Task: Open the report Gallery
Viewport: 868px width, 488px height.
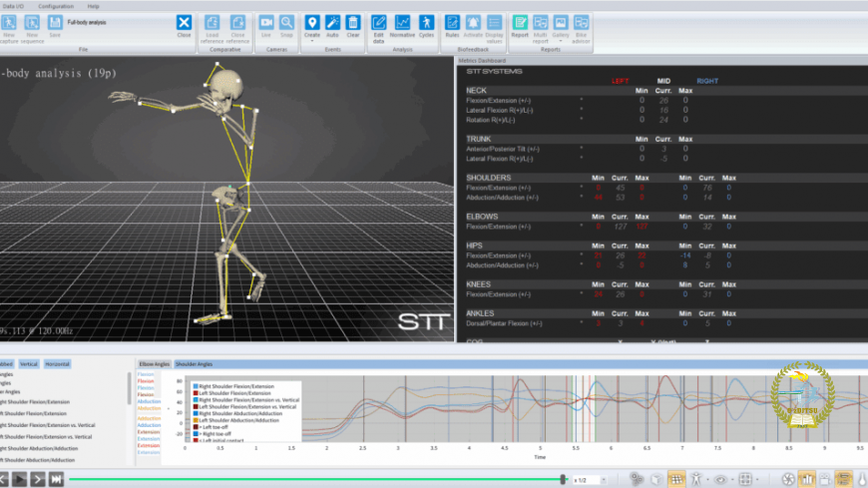Action: (561, 23)
